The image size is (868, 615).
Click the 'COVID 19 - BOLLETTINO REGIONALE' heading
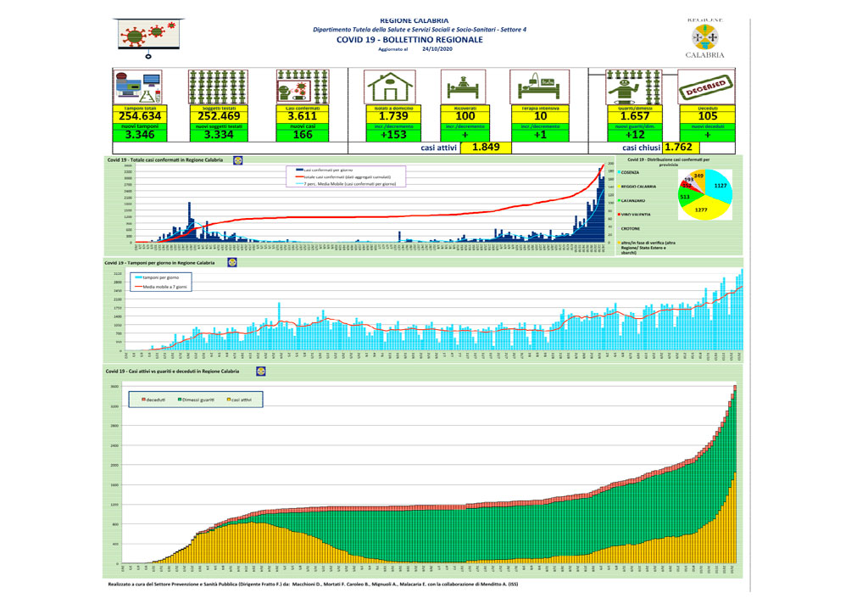[x=409, y=40]
